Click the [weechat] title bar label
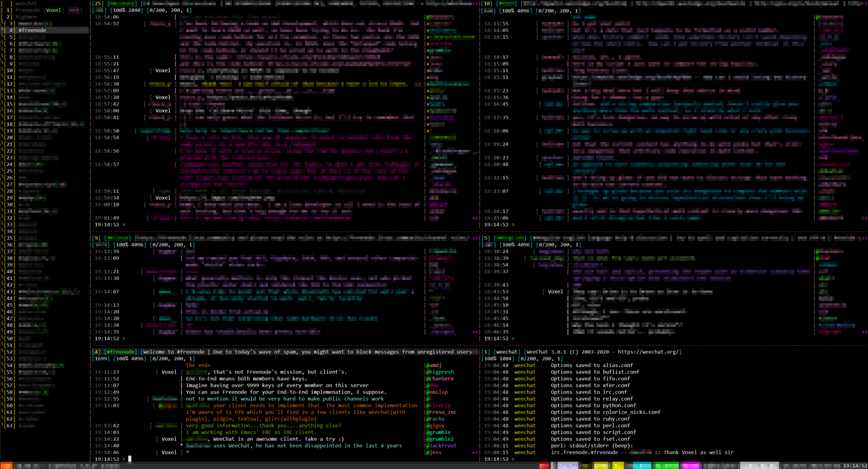This screenshot has width=868, height=469. (507, 352)
